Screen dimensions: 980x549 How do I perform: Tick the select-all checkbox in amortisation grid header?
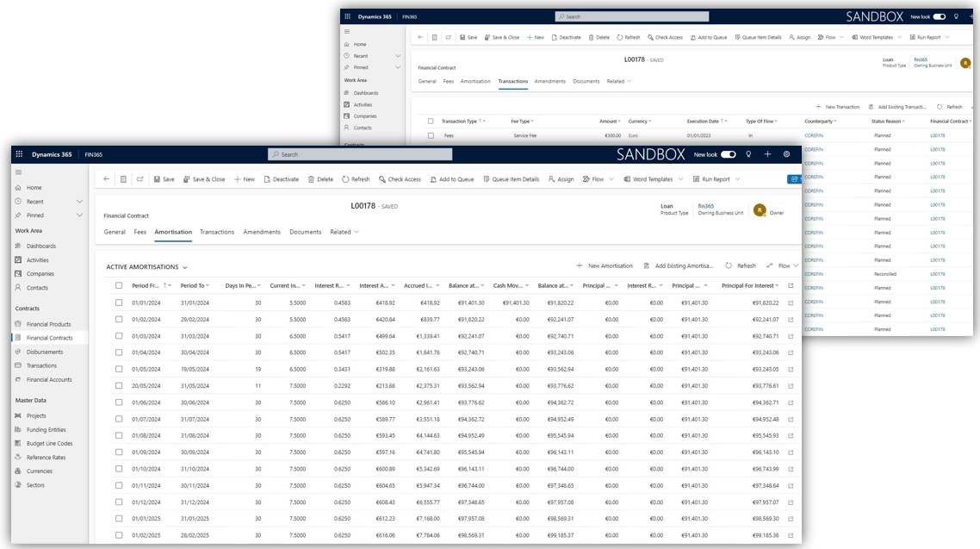point(119,286)
